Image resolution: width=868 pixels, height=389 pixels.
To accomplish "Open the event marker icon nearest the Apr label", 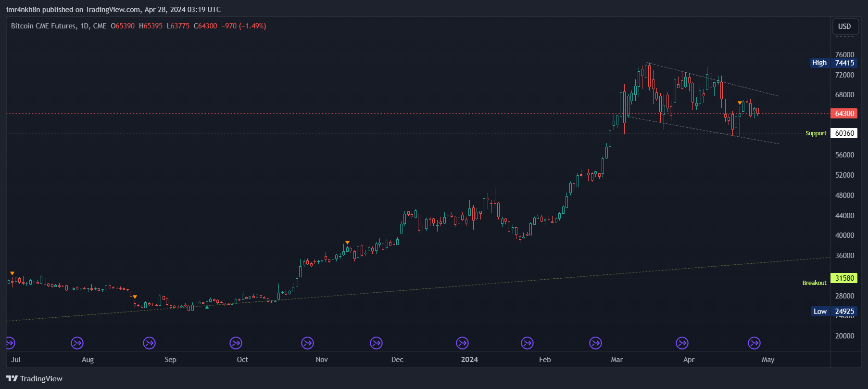I will pyautogui.click(x=682, y=343).
